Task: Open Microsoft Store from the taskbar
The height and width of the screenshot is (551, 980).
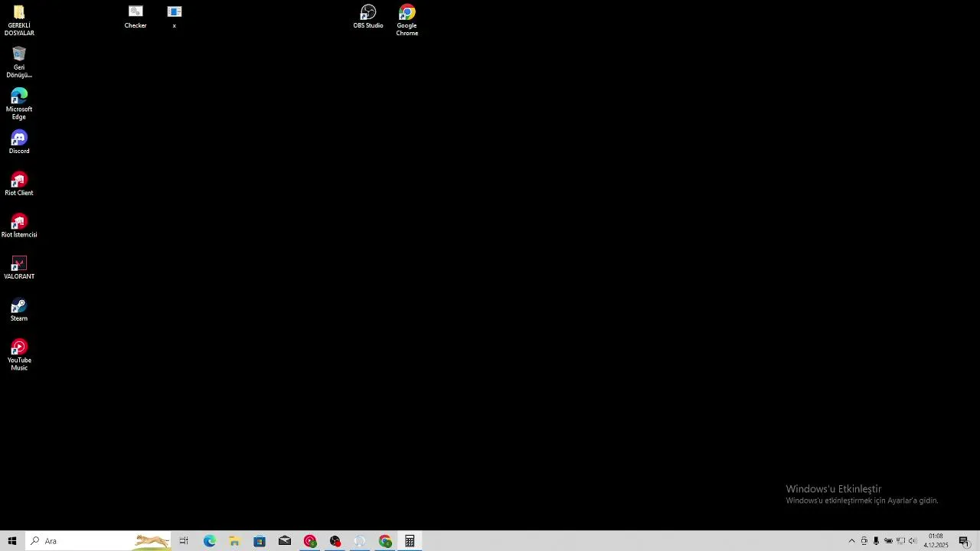Action: (x=260, y=541)
